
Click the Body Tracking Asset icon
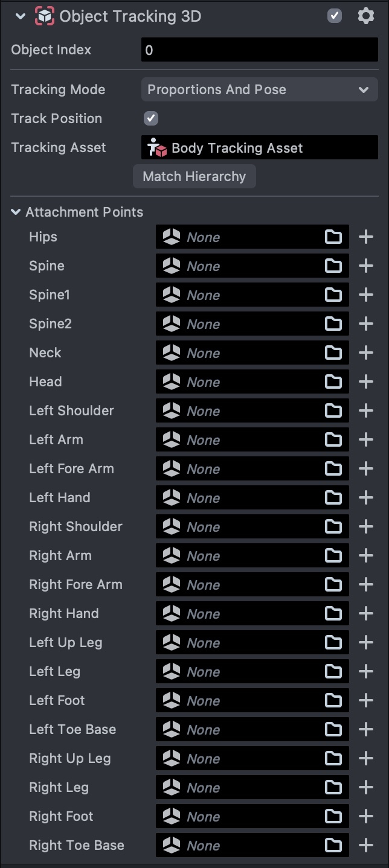pos(157,148)
